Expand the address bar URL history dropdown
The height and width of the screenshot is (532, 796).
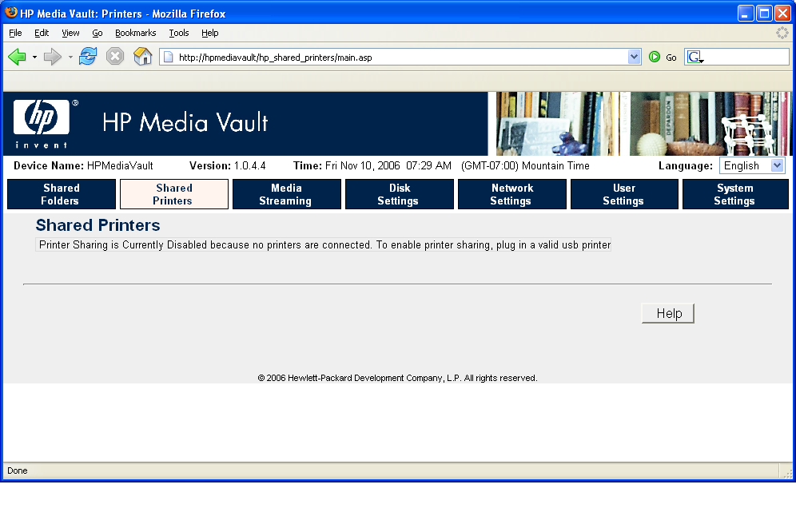point(635,57)
